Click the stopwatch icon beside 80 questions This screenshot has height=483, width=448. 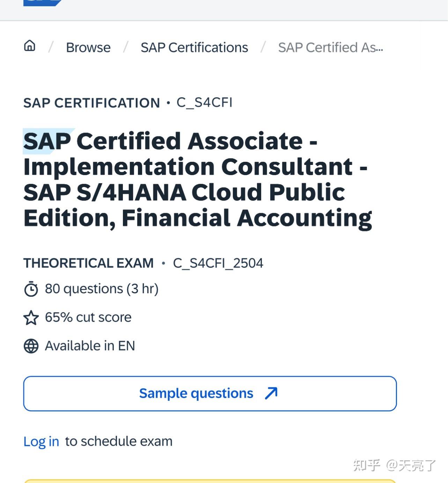(31, 289)
